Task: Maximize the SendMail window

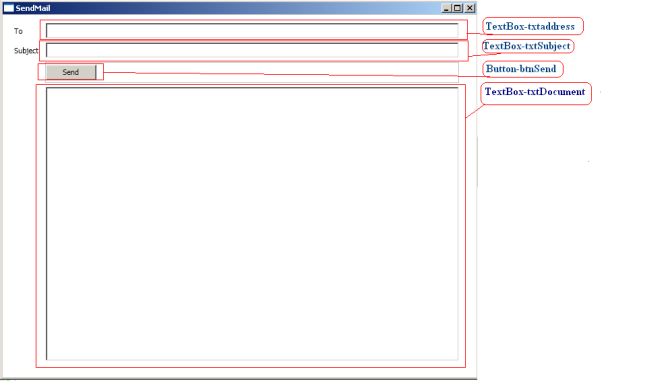Action: pyautogui.click(x=457, y=8)
